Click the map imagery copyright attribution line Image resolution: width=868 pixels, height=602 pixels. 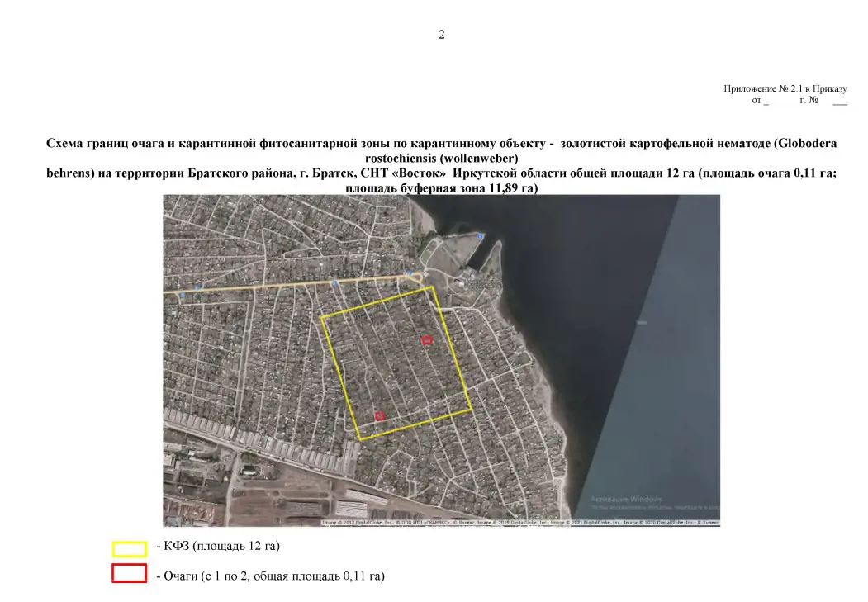(x=520, y=522)
